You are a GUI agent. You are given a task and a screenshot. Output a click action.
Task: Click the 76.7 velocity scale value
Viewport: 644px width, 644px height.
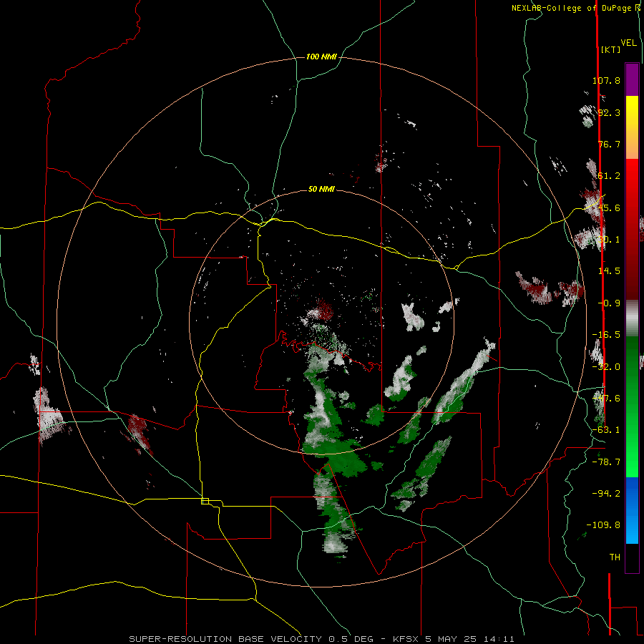(x=609, y=144)
